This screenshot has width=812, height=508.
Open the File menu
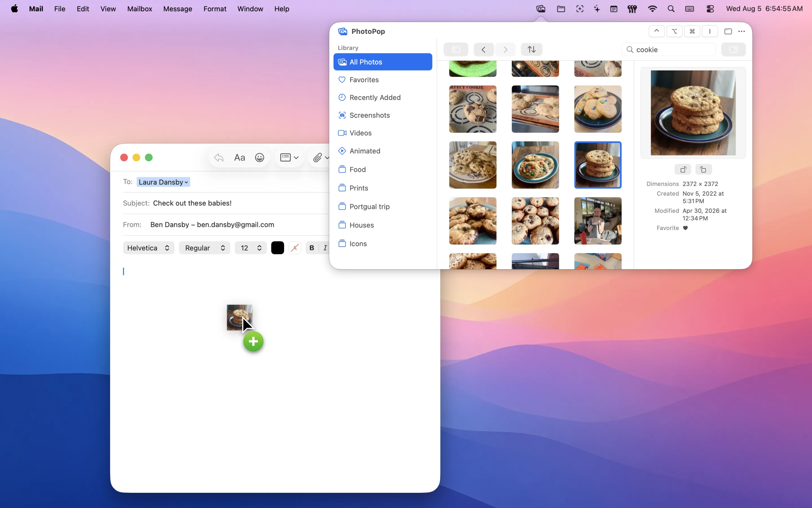point(59,9)
